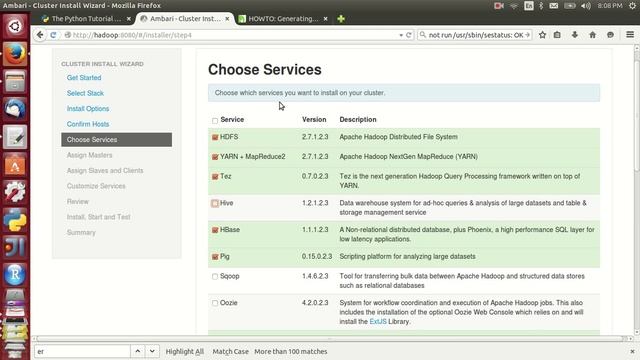Click the search go arrow in search box
This screenshot has width=640, height=360.
[527, 35]
